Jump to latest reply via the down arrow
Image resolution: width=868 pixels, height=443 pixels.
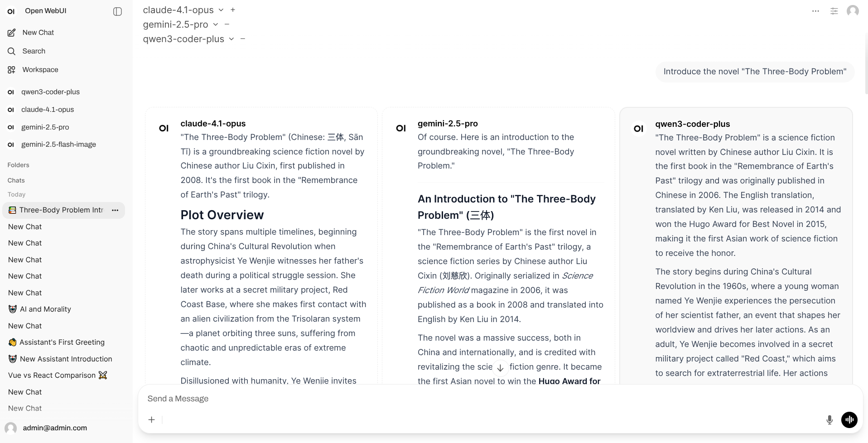pyautogui.click(x=500, y=368)
